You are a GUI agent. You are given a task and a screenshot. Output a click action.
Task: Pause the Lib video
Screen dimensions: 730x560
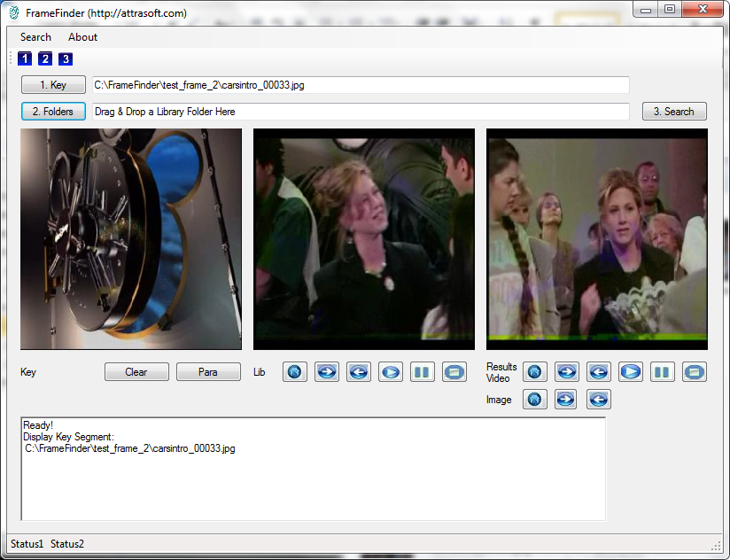[423, 372]
